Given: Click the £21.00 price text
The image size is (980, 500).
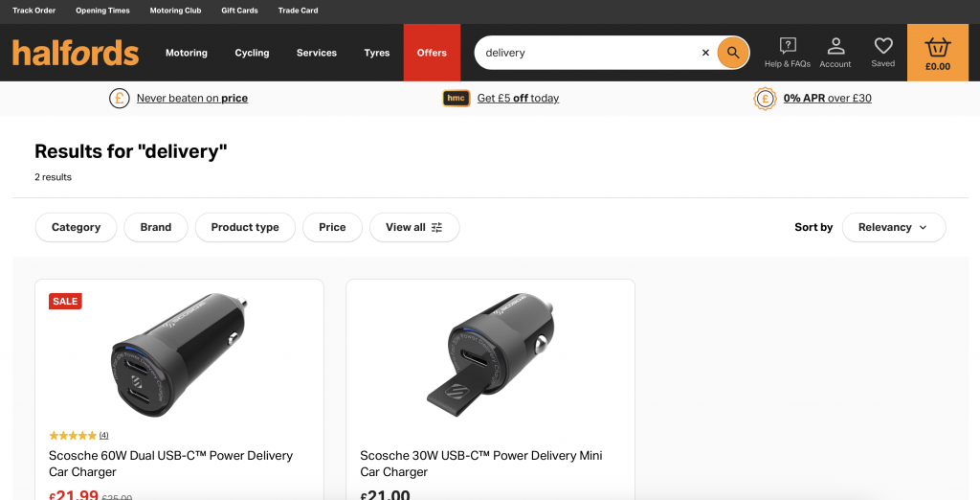Looking at the screenshot, I should (x=385, y=495).
